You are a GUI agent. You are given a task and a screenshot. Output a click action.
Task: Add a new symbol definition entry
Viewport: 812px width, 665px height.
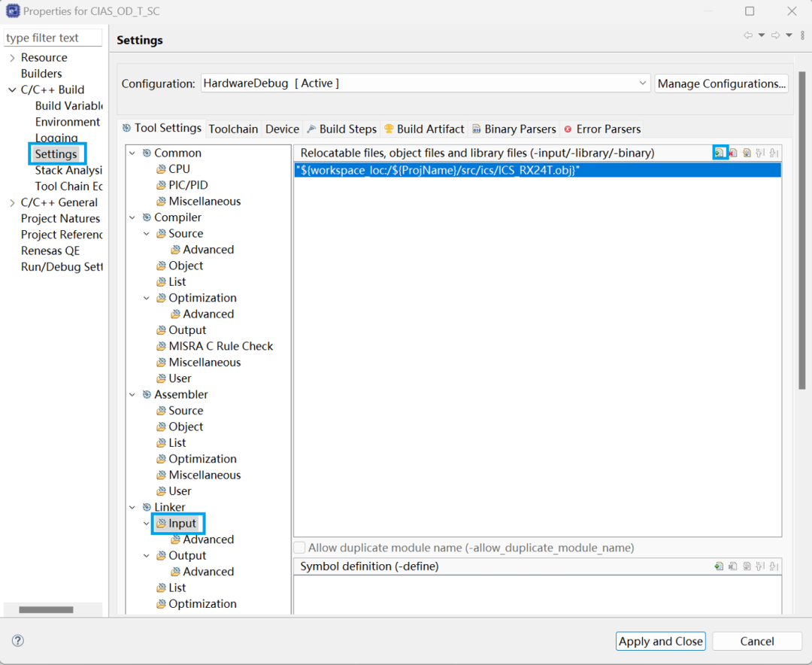point(719,566)
